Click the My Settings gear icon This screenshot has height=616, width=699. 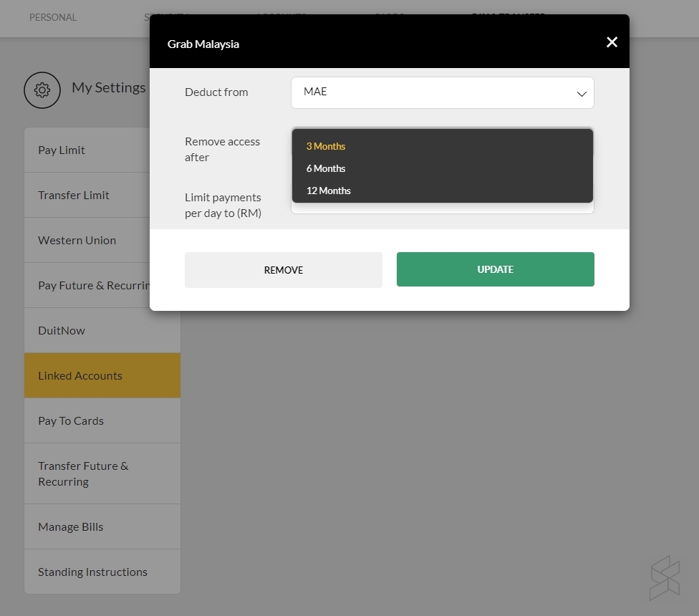42,90
